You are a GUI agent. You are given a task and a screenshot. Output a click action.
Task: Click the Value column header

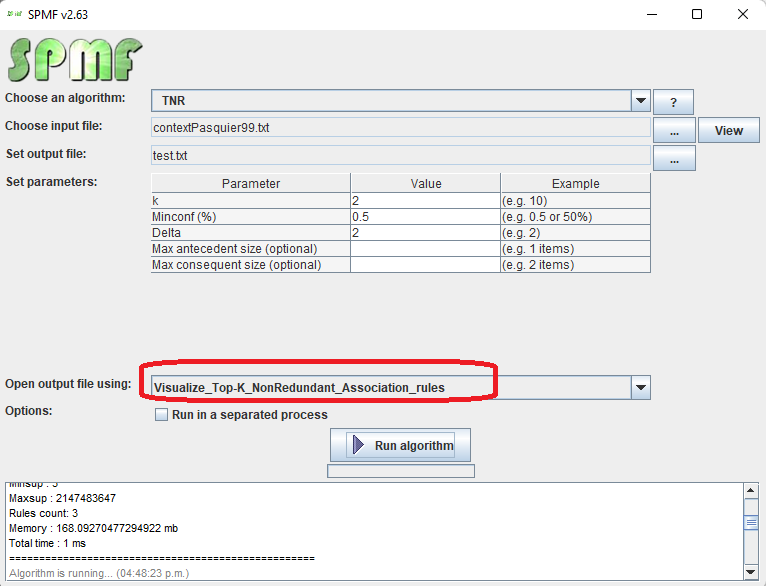(x=425, y=184)
